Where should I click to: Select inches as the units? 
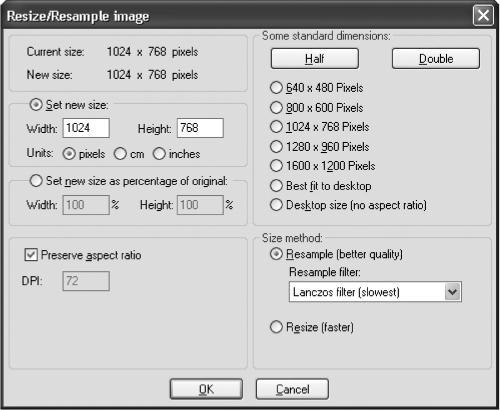coord(159,154)
